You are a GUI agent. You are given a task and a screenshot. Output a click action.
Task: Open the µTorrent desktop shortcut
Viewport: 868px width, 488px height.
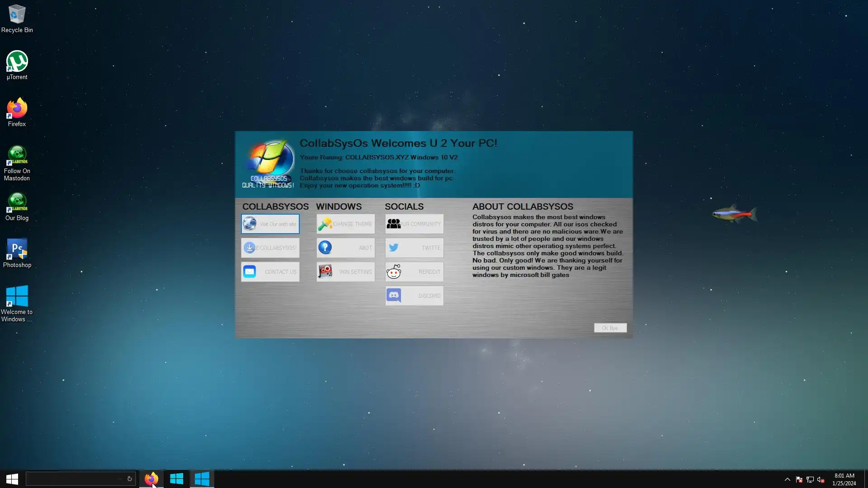(17, 66)
